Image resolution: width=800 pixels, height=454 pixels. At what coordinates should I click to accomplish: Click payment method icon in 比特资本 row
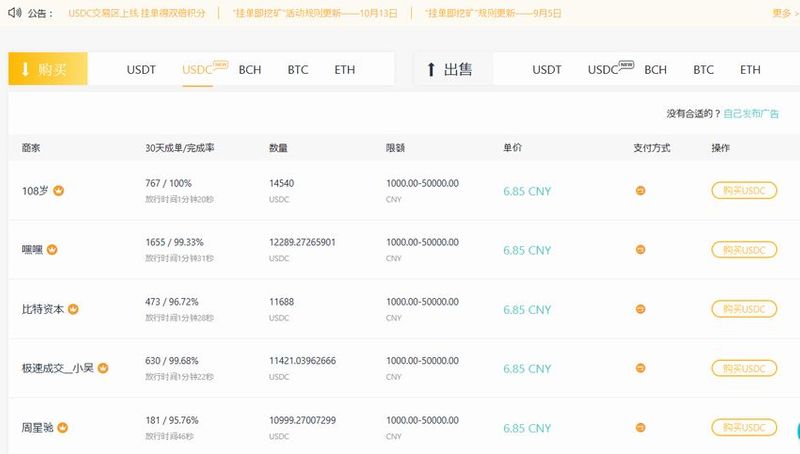pyautogui.click(x=640, y=309)
